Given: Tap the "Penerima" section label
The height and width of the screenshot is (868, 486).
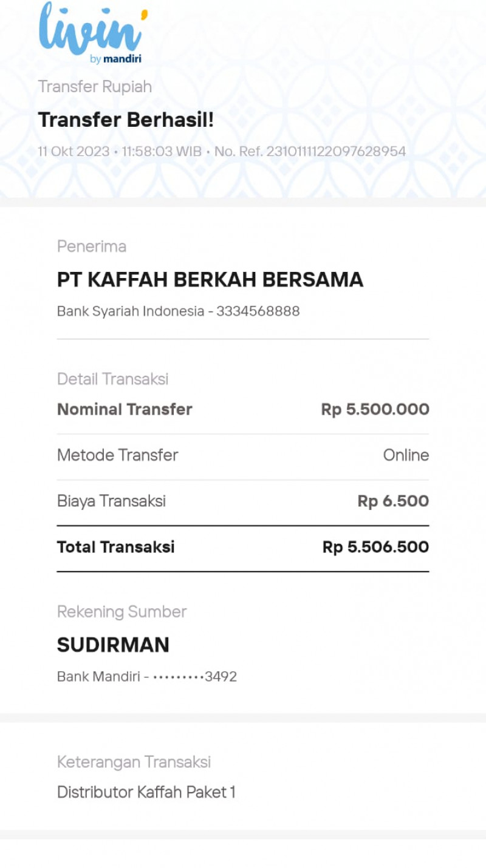Looking at the screenshot, I should (x=92, y=246).
